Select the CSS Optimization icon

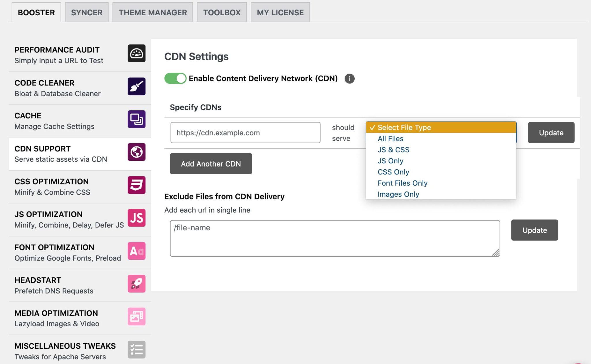click(x=137, y=185)
